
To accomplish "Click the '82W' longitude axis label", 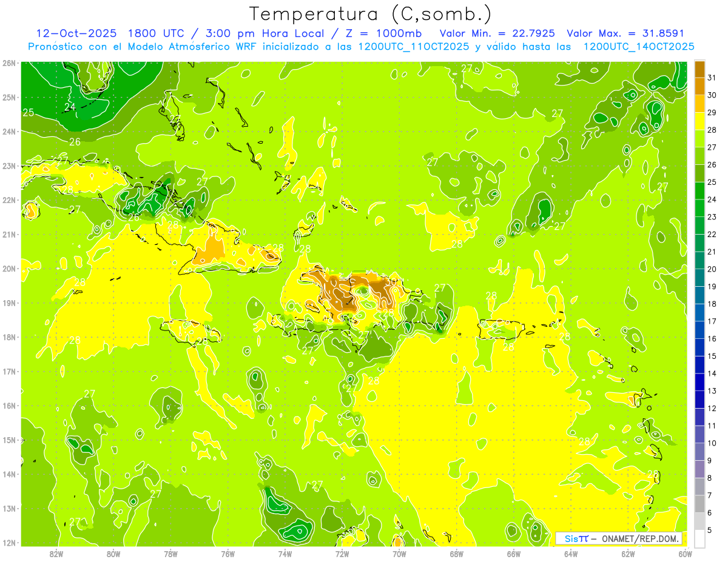I will 56,554.
